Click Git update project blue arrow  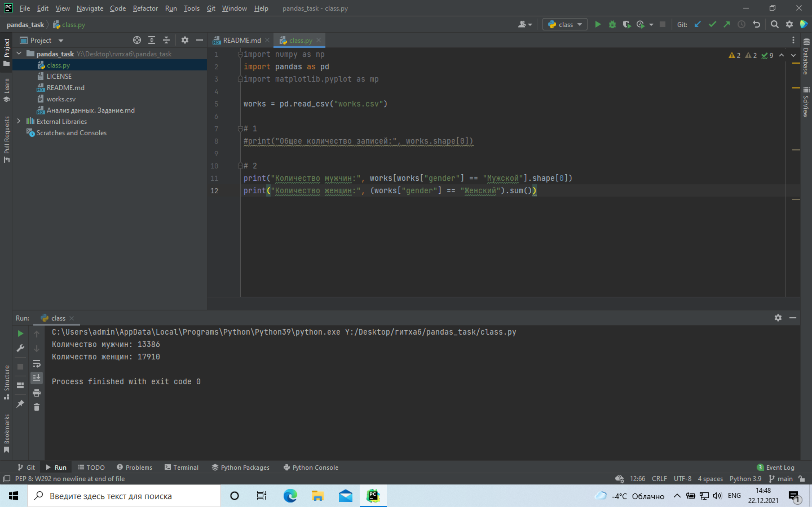coord(697,24)
